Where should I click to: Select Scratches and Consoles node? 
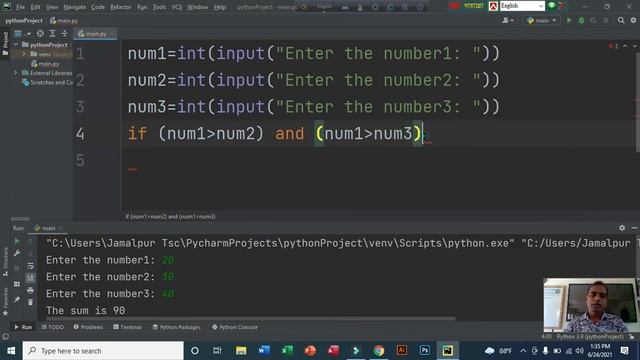click(47, 82)
